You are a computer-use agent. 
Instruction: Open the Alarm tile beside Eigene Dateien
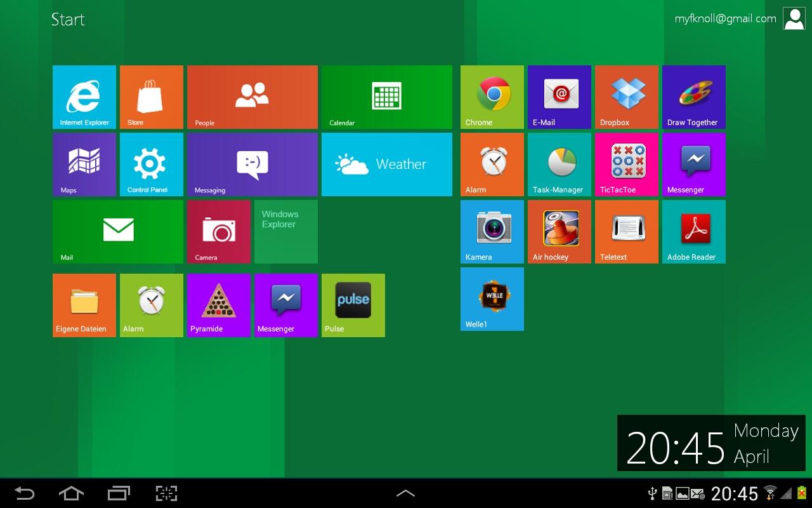click(152, 305)
